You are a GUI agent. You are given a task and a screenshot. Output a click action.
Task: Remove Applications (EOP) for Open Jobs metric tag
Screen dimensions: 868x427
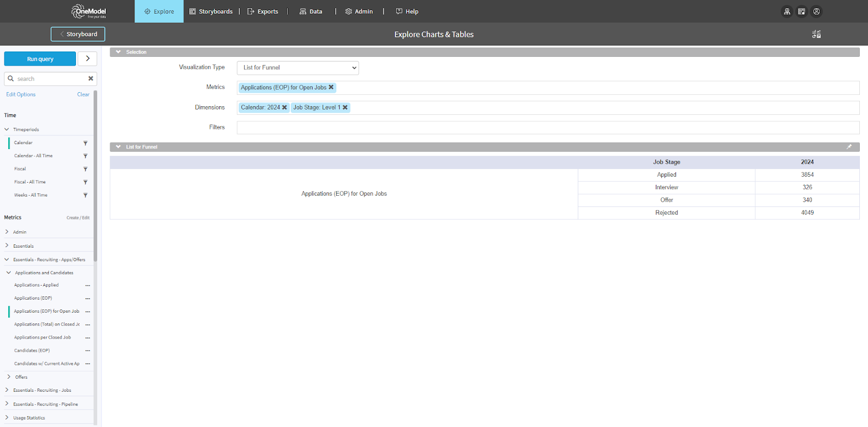pos(331,87)
